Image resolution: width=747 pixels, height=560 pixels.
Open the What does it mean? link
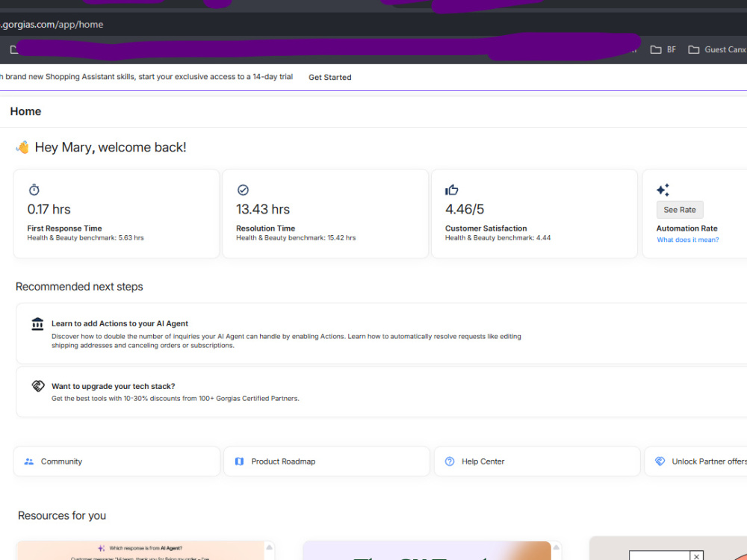[x=687, y=240]
